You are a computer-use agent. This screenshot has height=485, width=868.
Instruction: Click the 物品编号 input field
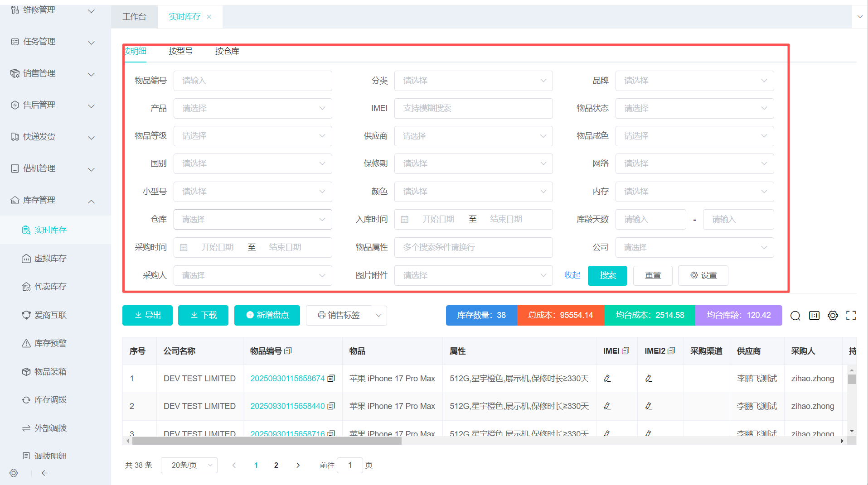[x=252, y=81]
